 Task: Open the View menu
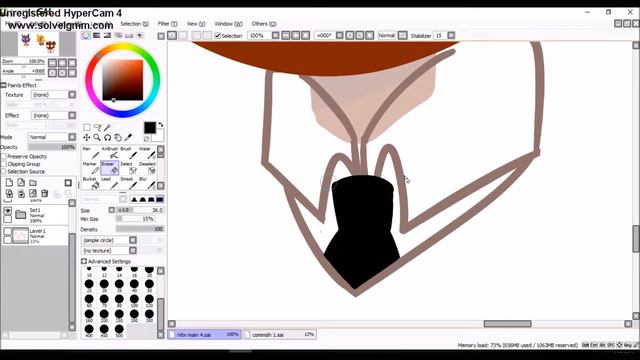[196, 24]
